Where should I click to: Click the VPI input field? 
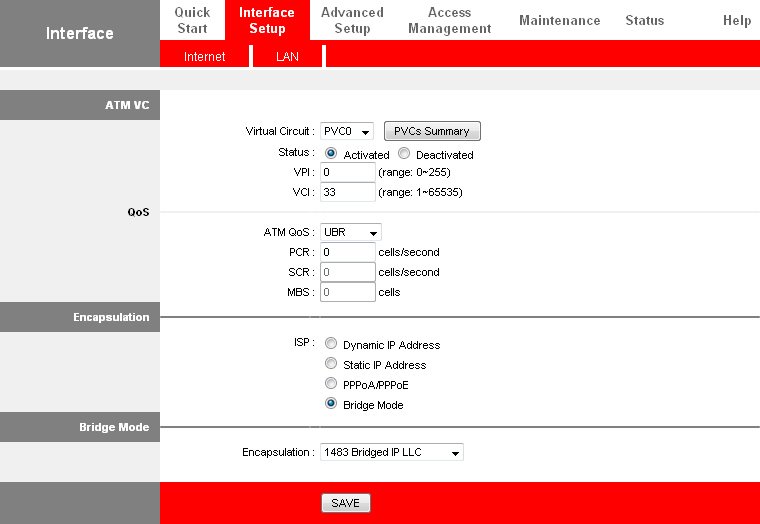click(347, 172)
